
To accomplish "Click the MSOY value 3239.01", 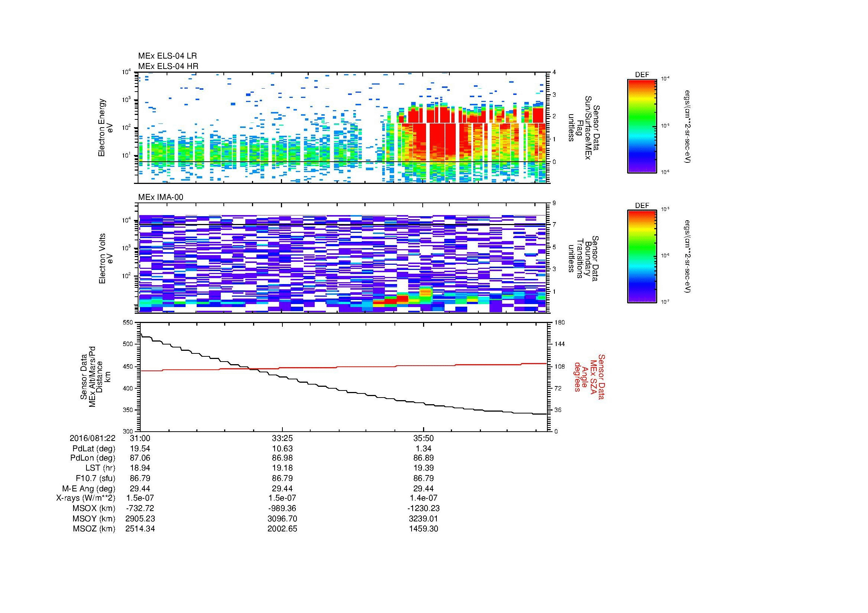I will (x=423, y=518).
